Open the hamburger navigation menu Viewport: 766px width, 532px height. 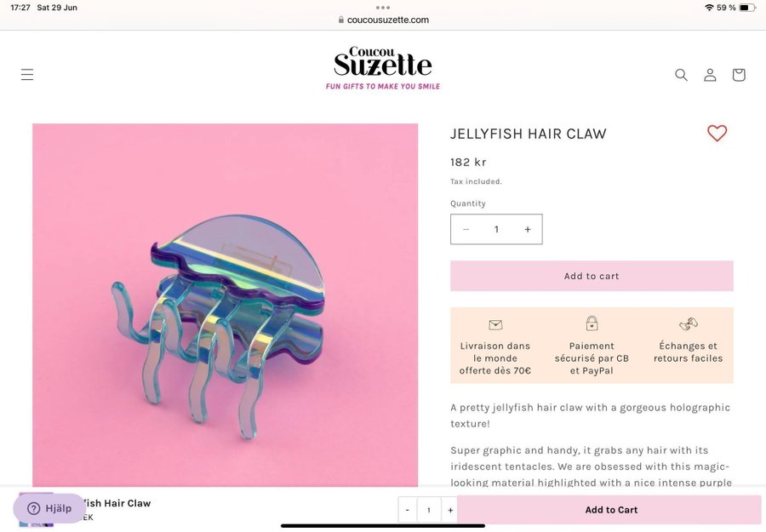coord(27,74)
